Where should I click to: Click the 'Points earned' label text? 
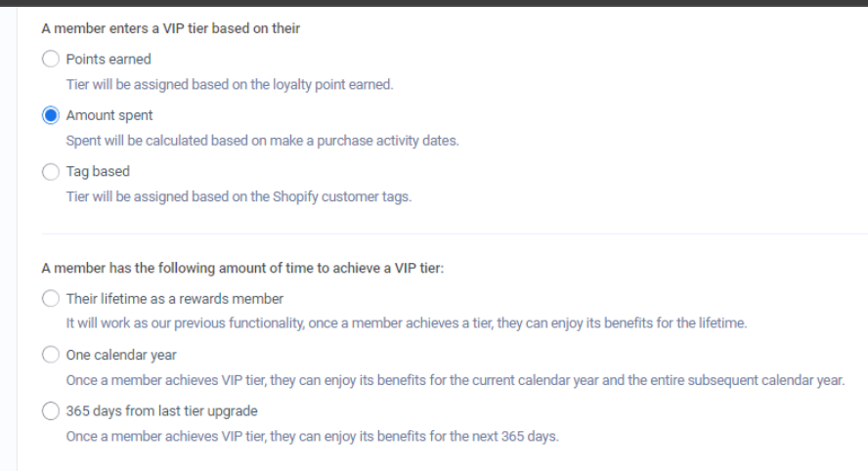click(108, 60)
